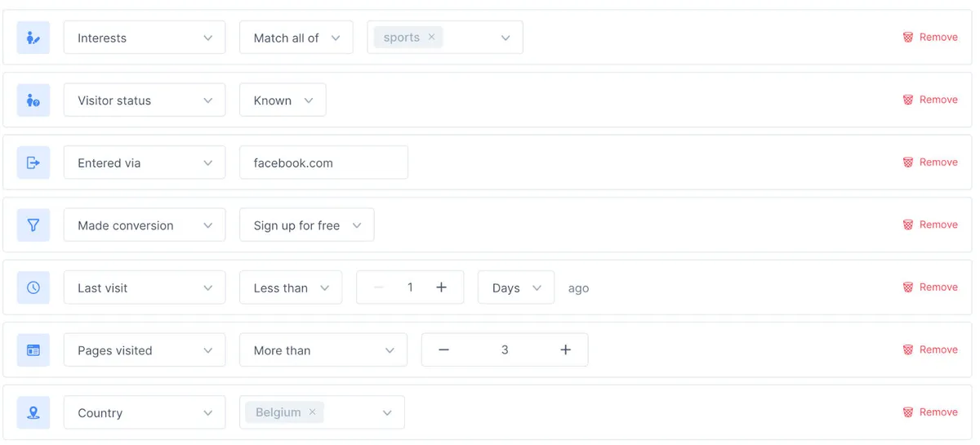Image resolution: width=980 pixels, height=445 pixels.
Task: Click the Country location pin icon
Action: 33,413
